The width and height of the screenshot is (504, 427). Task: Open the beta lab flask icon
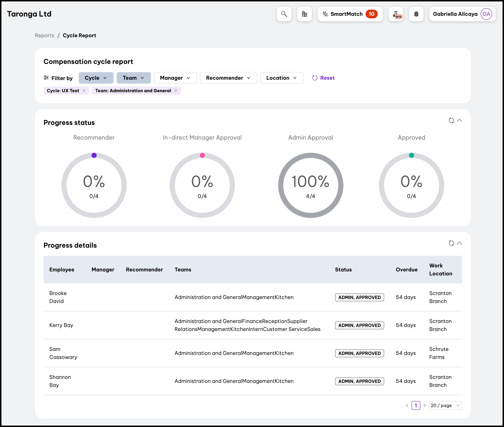396,14
